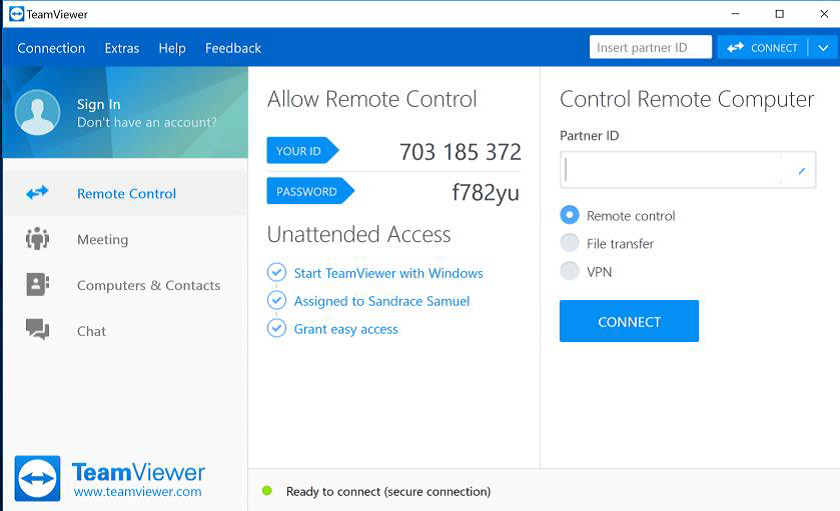Select the Remote control radio option

pos(569,215)
